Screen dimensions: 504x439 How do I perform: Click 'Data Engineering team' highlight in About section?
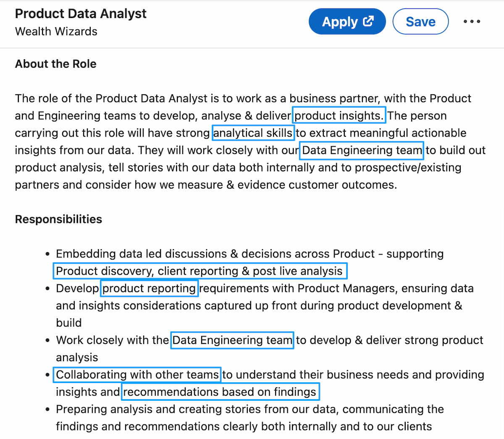tap(361, 150)
